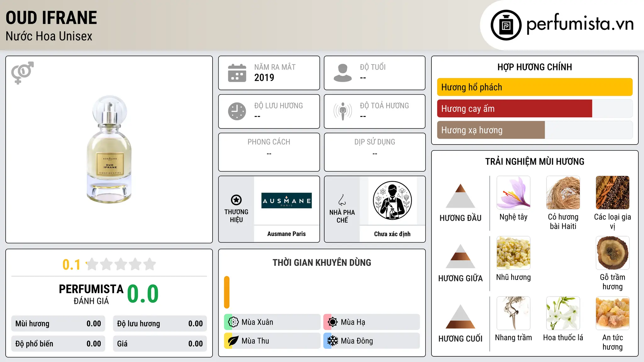Select the An tức hương note image
644x362 pixels.
tap(613, 313)
